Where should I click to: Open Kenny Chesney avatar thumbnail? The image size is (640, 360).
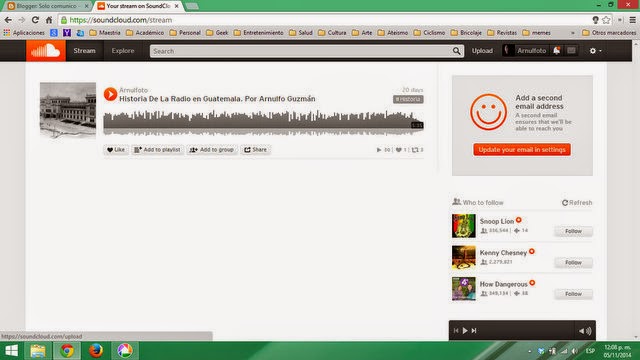click(x=464, y=257)
